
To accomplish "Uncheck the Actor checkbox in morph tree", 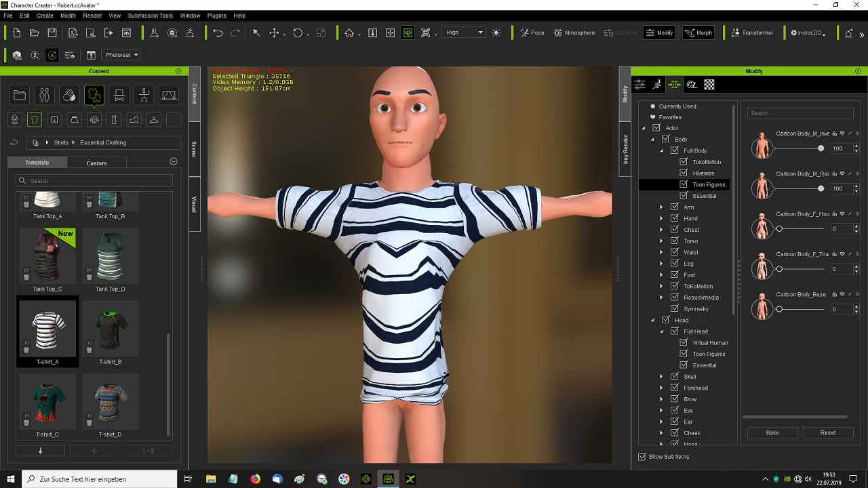I will [656, 128].
